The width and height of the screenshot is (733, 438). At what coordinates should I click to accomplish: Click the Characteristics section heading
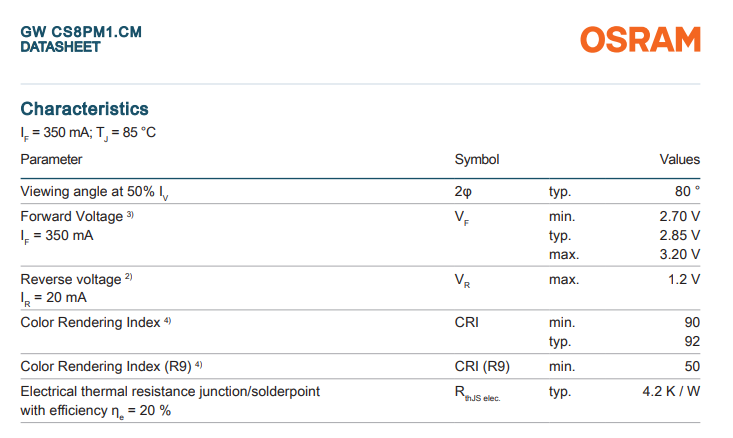[84, 108]
